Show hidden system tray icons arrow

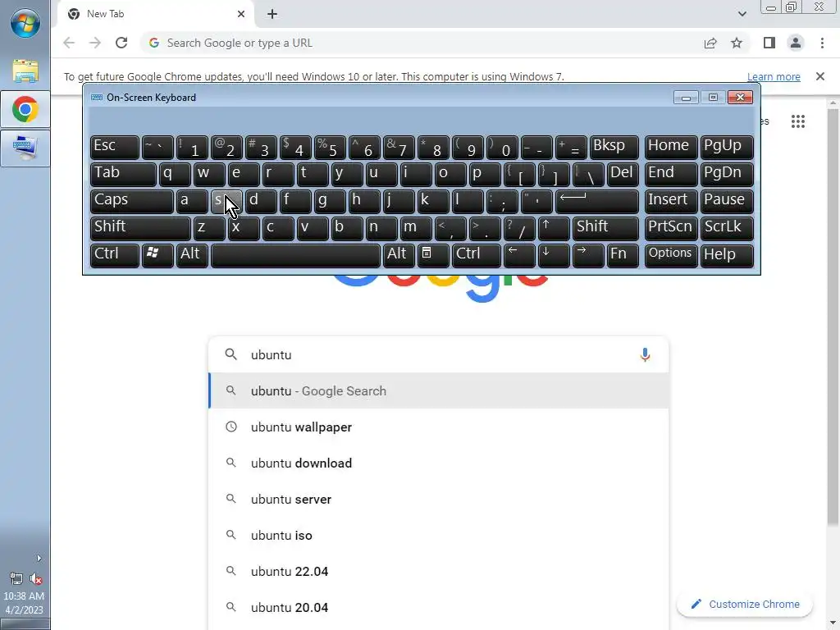point(39,558)
